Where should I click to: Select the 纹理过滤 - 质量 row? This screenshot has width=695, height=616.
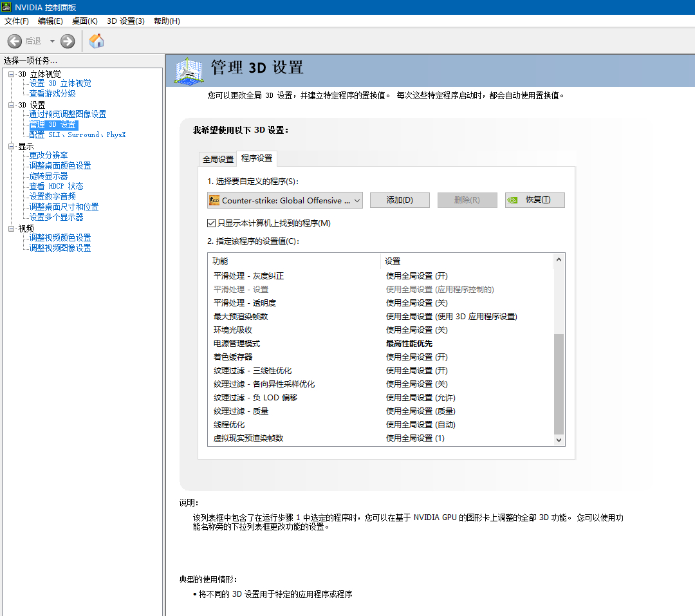(x=381, y=411)
